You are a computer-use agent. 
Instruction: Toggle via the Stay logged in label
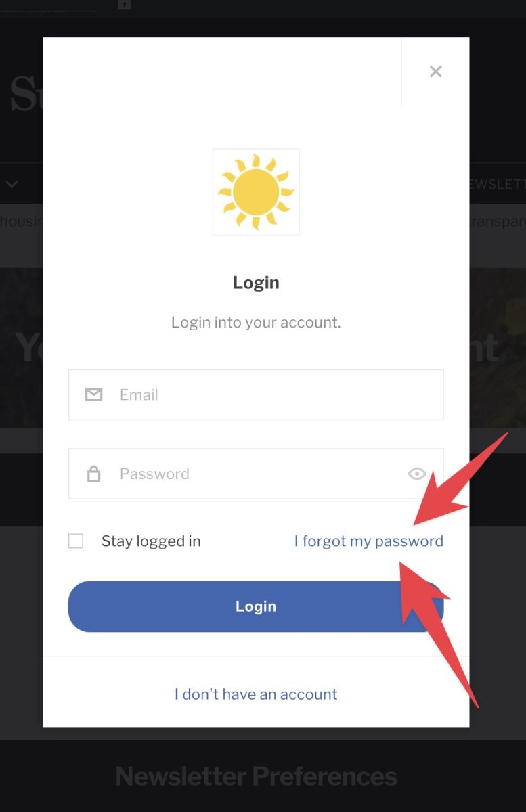151,541
